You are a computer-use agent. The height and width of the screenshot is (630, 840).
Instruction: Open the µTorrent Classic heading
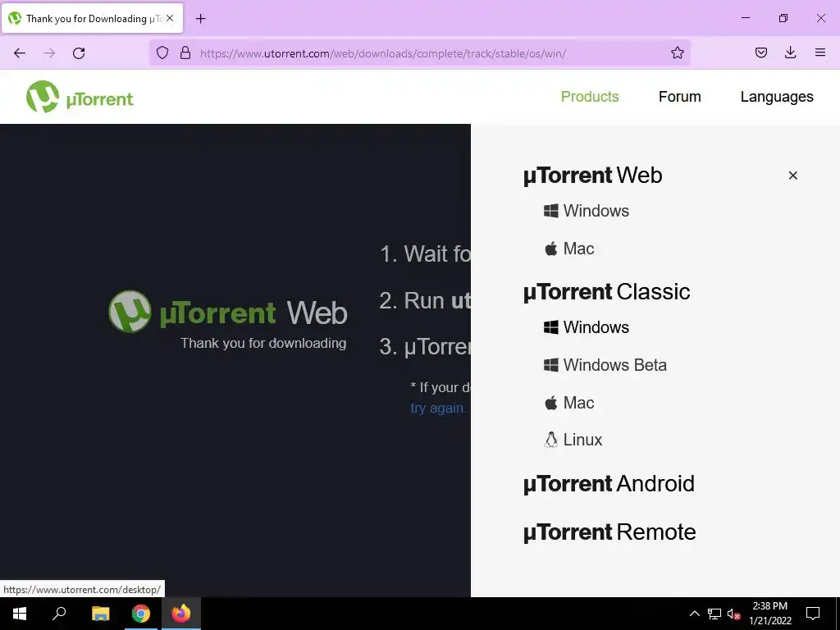[606, 292]
